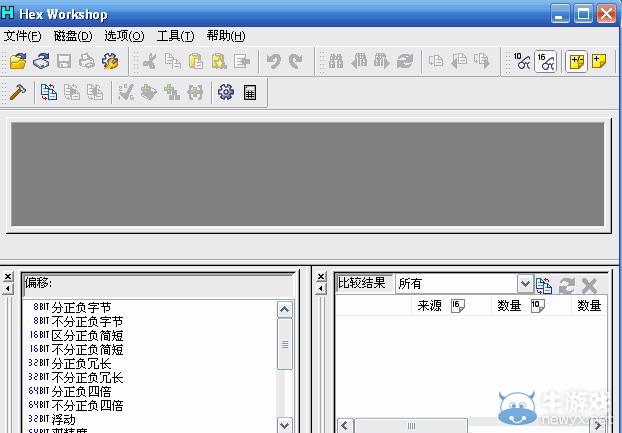622x433 pixels.
Task: Open the 帮助(H) menu
Action: pyautogui.click(x=226, y=36)
